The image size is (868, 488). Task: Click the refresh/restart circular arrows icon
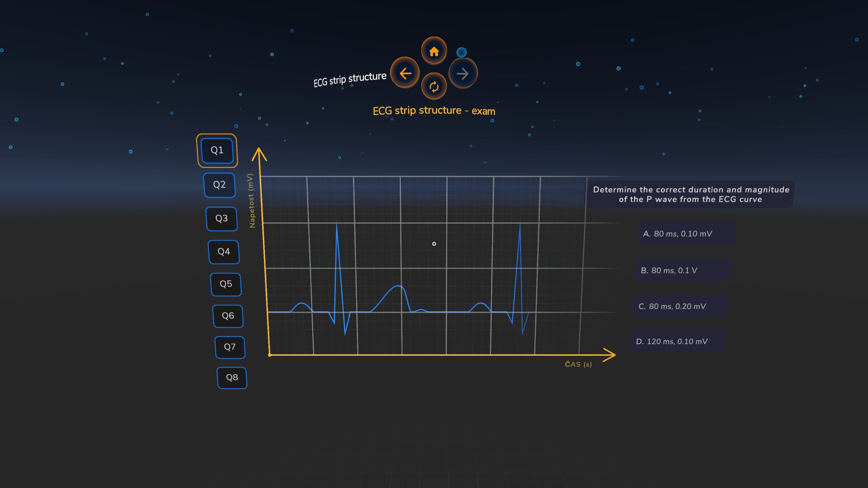[x=434, y=87]
